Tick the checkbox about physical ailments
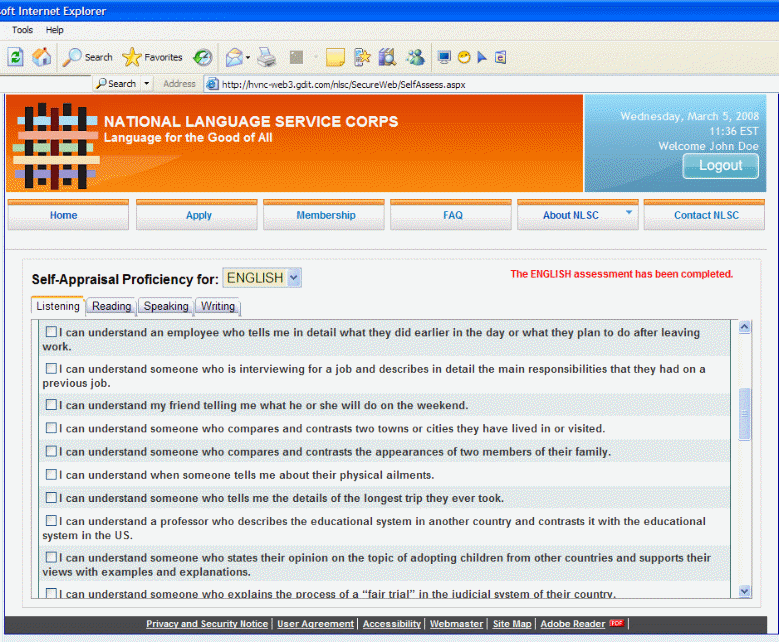The image size is (779, 642). coord(51,475)
